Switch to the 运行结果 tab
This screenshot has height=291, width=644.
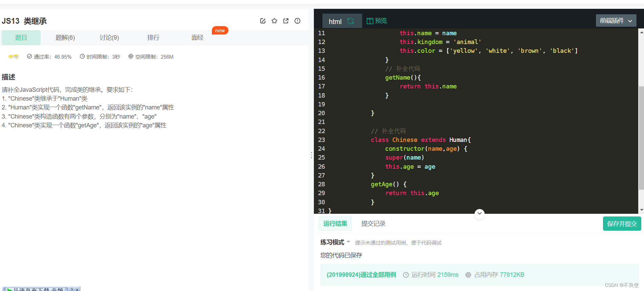[335, 224]
